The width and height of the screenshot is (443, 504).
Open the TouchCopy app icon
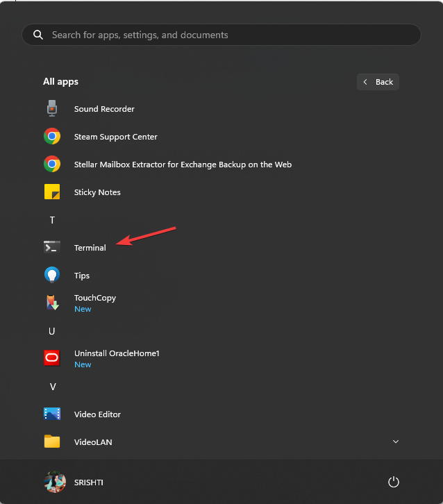pos(52,303)
